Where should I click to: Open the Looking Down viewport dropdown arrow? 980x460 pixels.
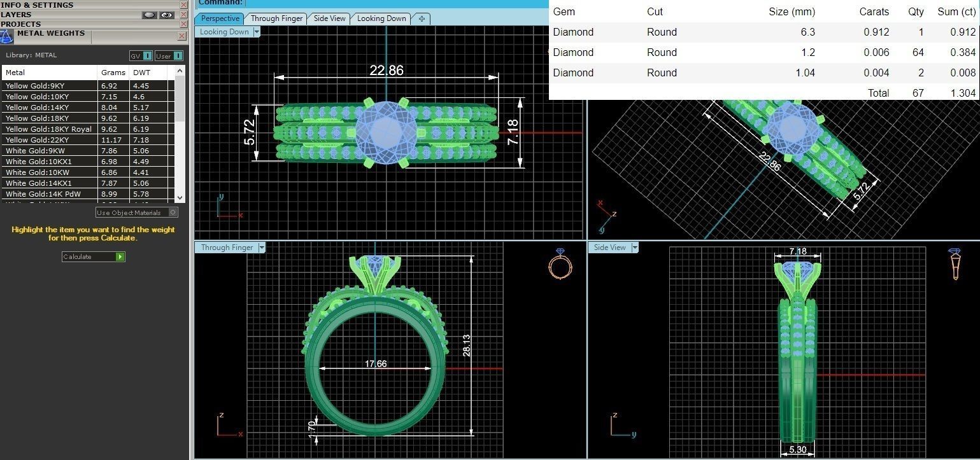point(257,32)
